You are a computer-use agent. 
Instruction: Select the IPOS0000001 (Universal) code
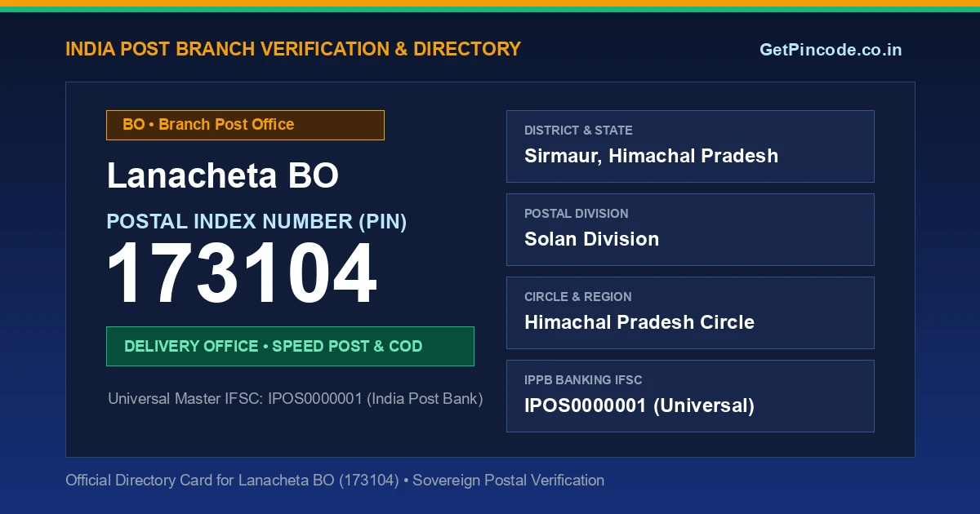coord(639,405)
